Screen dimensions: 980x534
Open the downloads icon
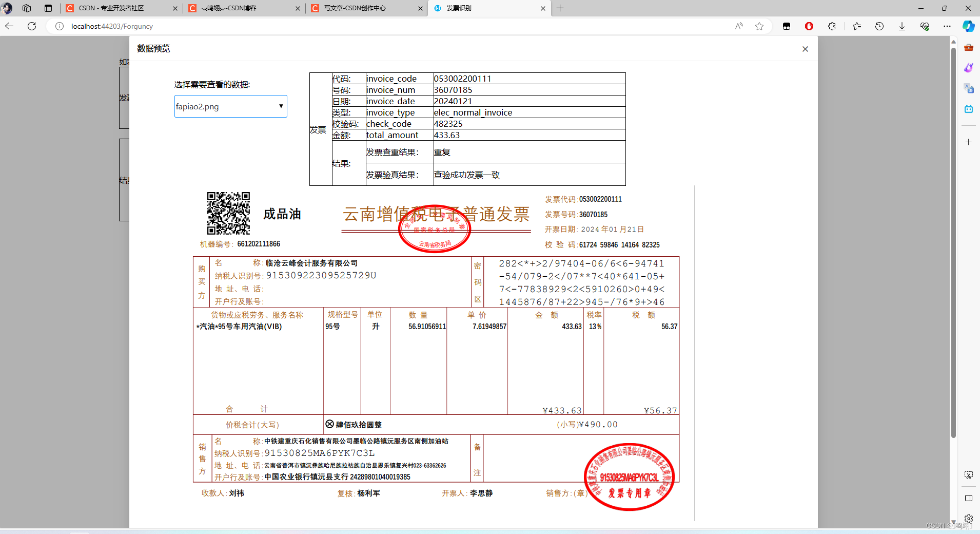pos(902,26)
